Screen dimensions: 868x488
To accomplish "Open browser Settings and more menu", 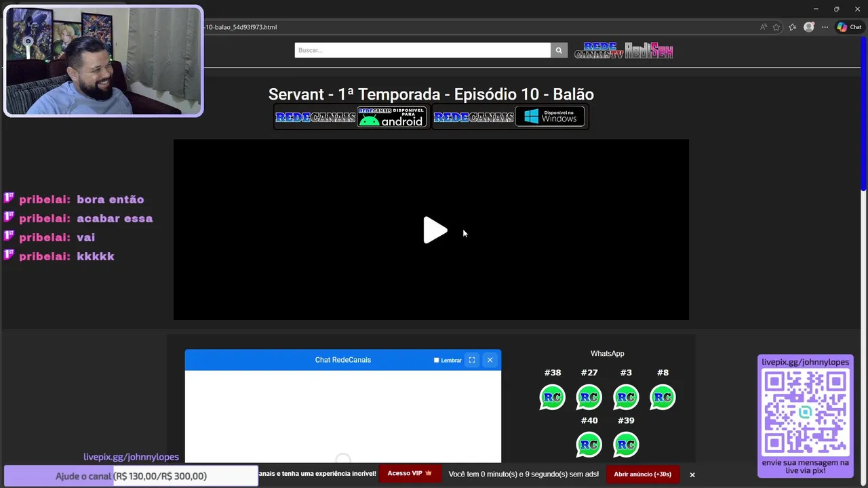I will click(x=825, y=27).
